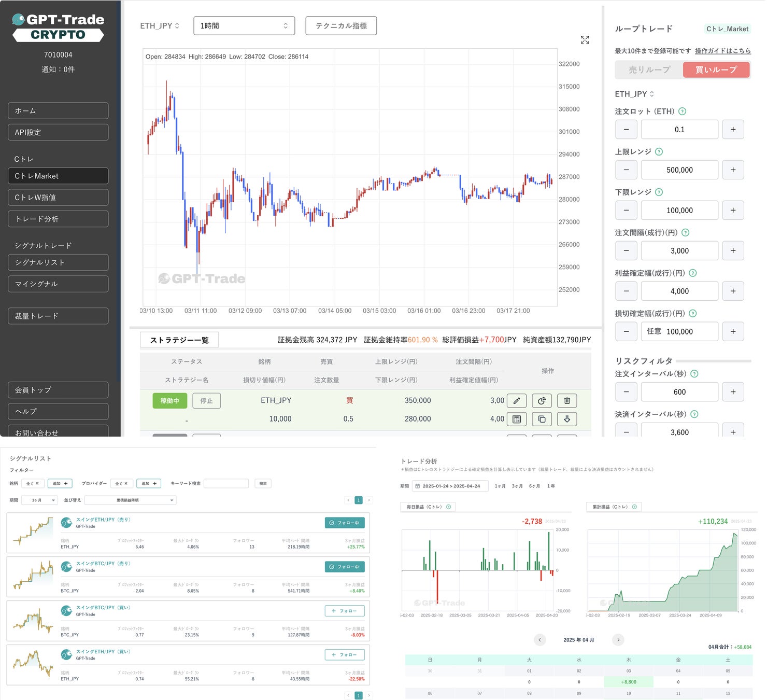Click the キーワード検索 input field
The image size is (767, 700).
pos(226,483)
